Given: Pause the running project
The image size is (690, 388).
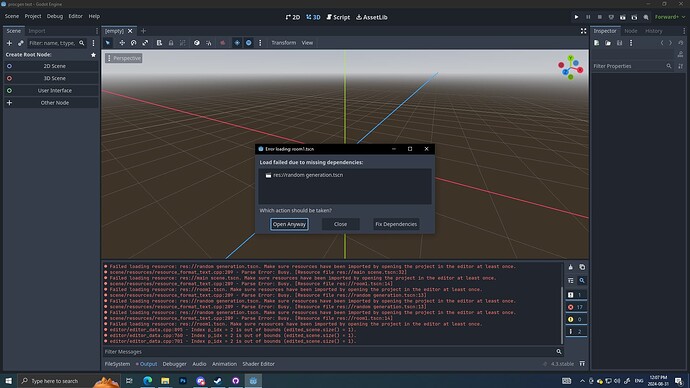Looking at the screenshot, I should click(x=588, y=17).
